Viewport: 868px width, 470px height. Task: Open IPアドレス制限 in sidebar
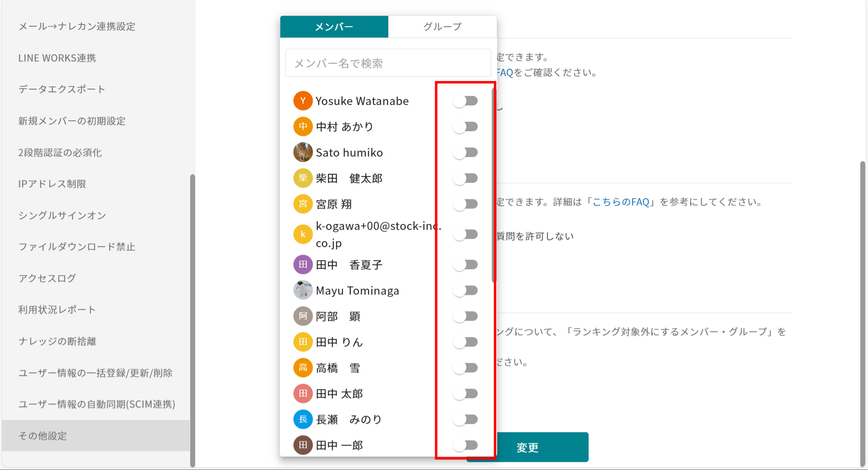[52, 184]
